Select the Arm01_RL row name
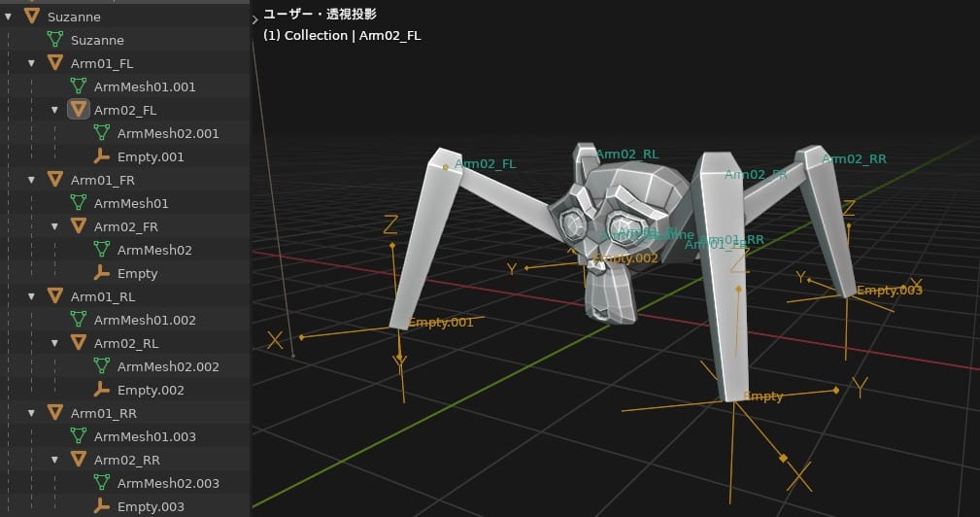Screen dimensions: 980x517 click(103, 296)
